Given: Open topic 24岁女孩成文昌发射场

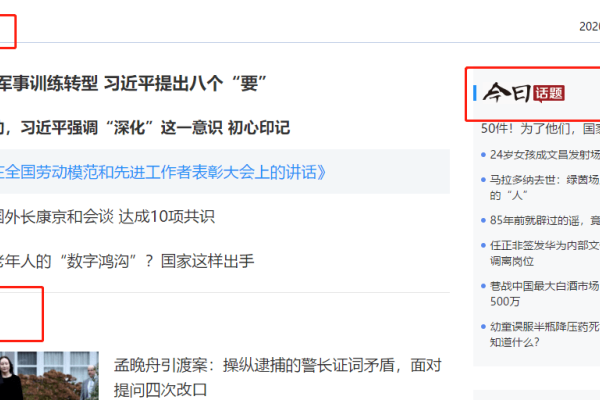Looking at the screenshot, I should tap(545, 155).
